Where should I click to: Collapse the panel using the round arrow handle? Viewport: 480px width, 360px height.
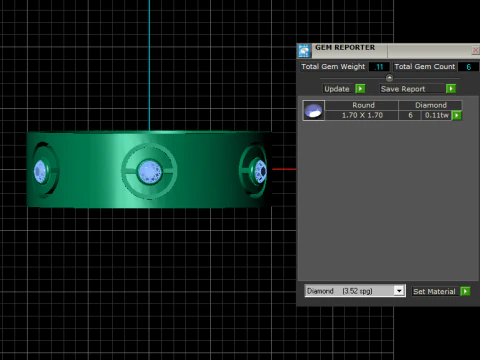(x=389, y=78)
